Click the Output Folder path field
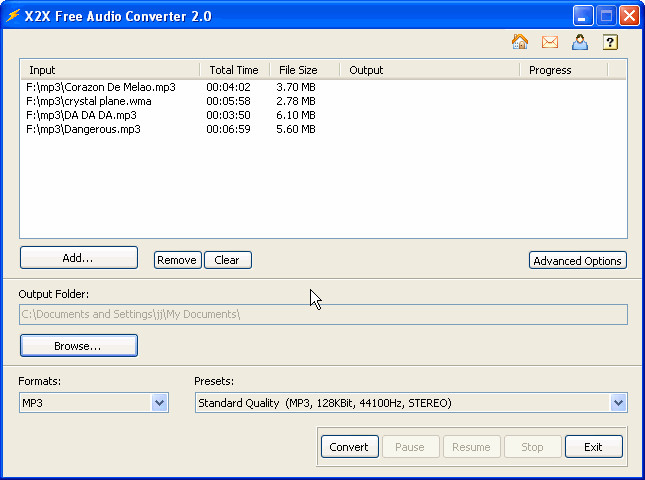645x480 pixels. click(x=323, y=314)
